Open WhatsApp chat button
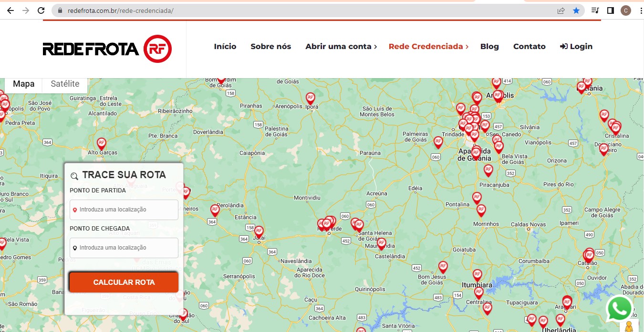644x332 pixels. tap(619, 309)
